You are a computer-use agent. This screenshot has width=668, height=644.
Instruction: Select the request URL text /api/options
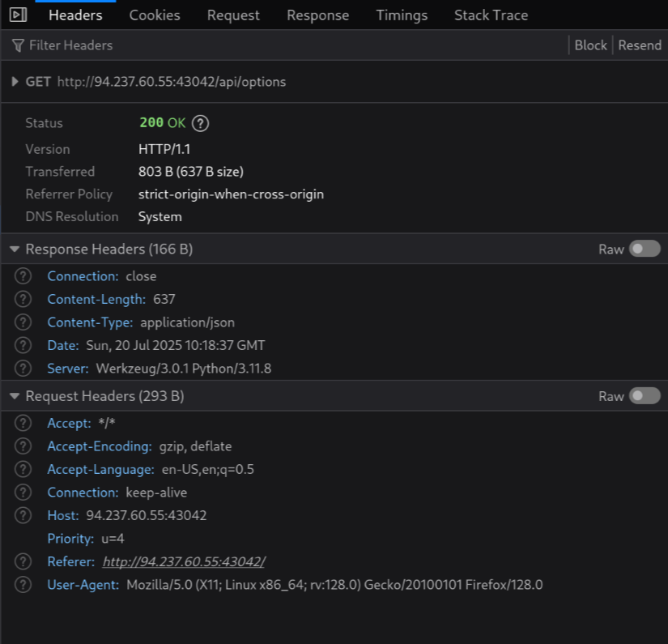[x=252, y=82]
